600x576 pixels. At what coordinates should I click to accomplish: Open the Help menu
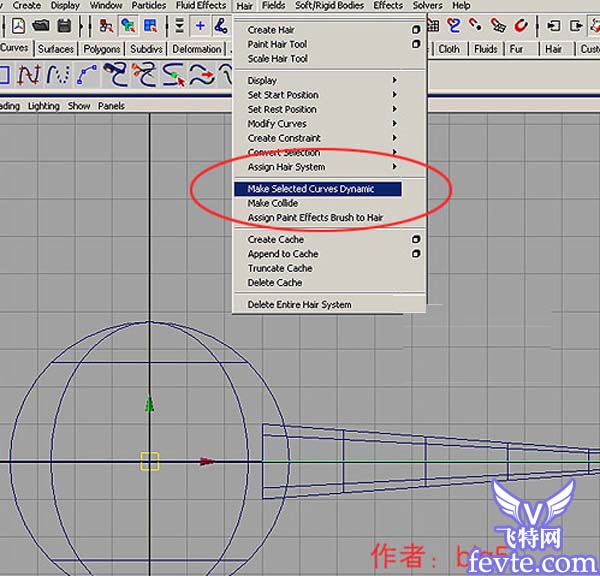point(461,5)
